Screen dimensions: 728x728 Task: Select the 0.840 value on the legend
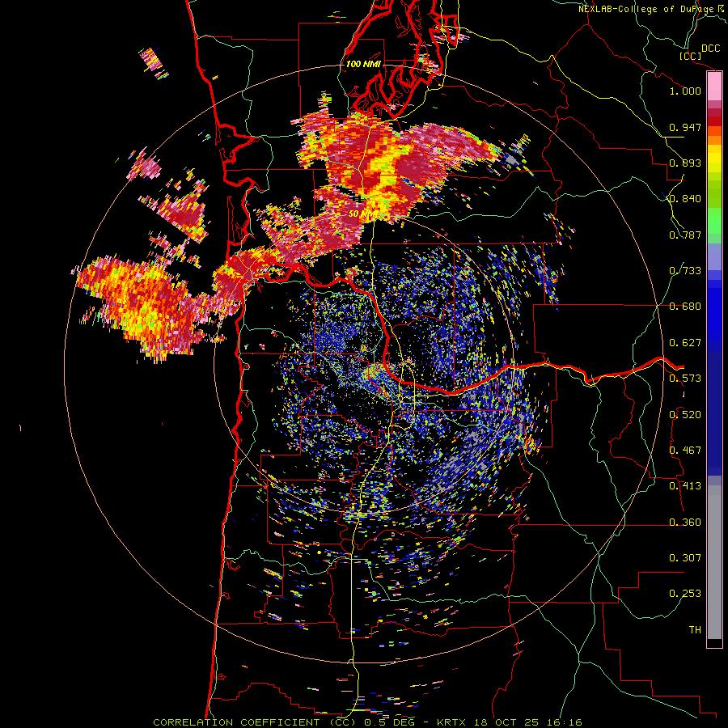pos(685,199)
